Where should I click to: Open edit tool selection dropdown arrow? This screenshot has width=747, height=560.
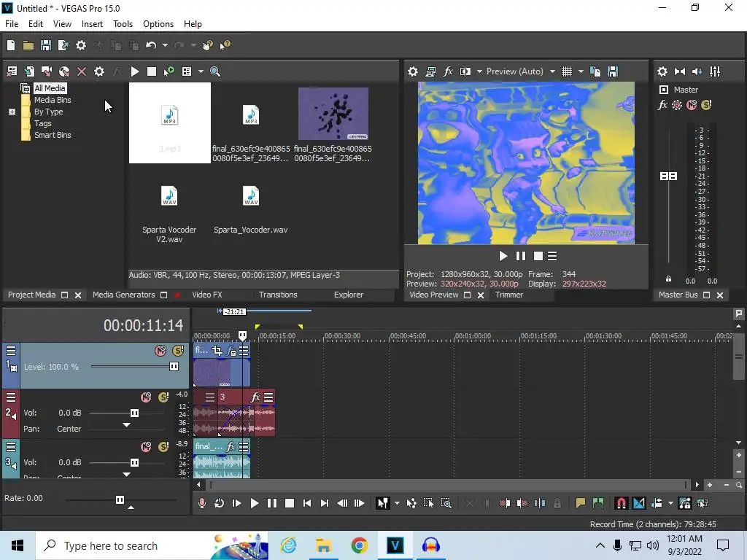point(397,503)
